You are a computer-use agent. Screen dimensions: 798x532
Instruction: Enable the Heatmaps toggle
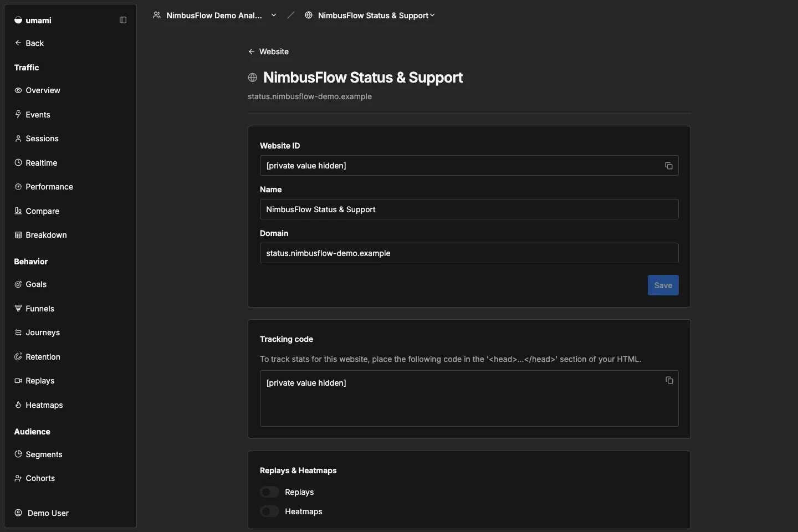270,511
